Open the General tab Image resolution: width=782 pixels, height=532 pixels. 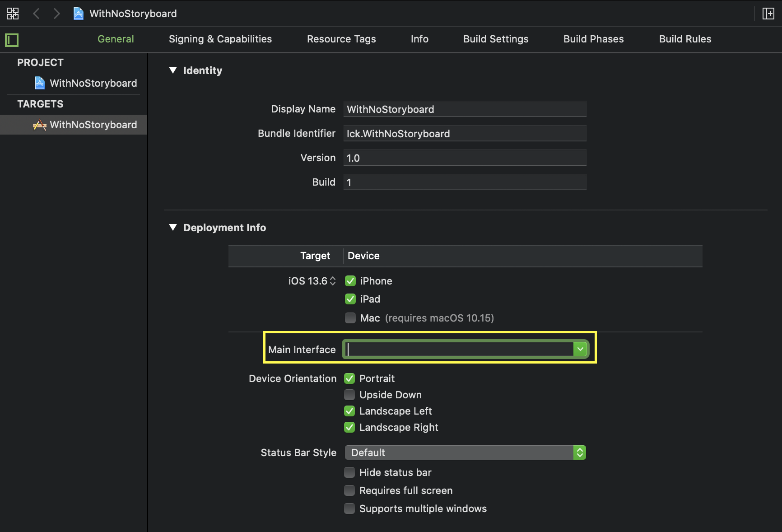116,39
